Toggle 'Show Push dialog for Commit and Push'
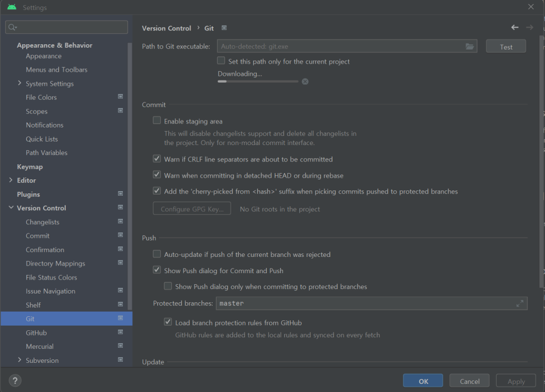The image size is (545, 392). pyautogui.click(x=157, y=270)
